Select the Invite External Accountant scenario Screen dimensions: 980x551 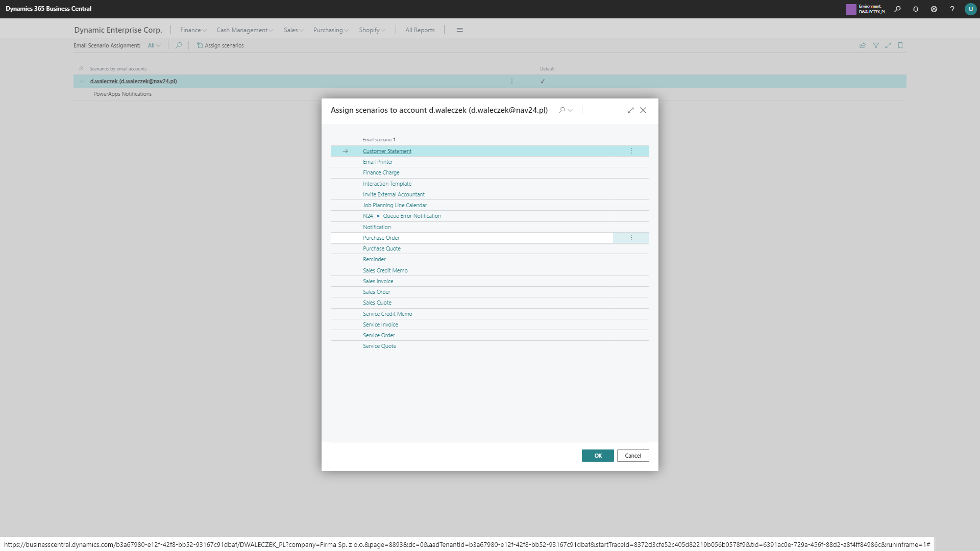pyautogui.click(x=394, y=194)
